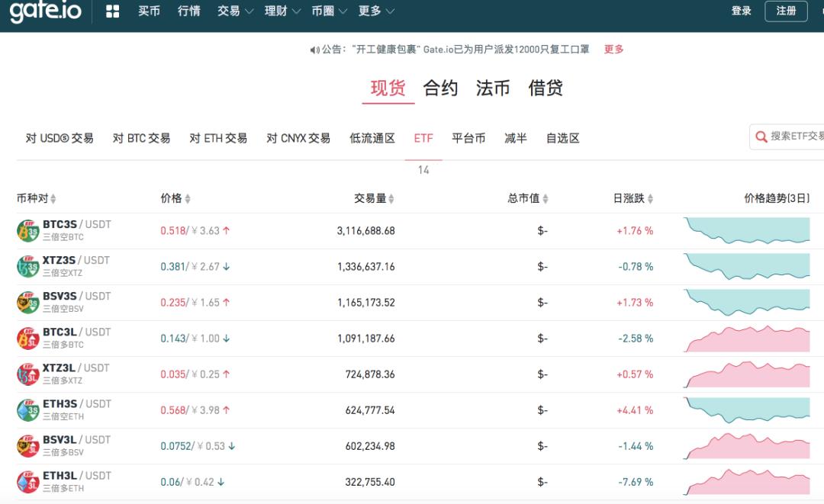Expand the 币圈 dropdown menu
The image size is (824, 504).
329,11
